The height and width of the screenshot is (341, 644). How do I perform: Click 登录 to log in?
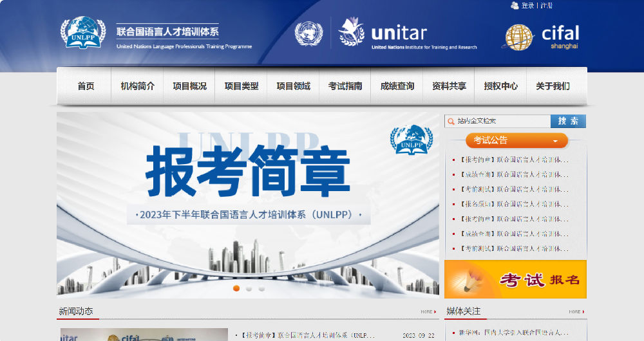pyautogui.click(x=528, y=5)
